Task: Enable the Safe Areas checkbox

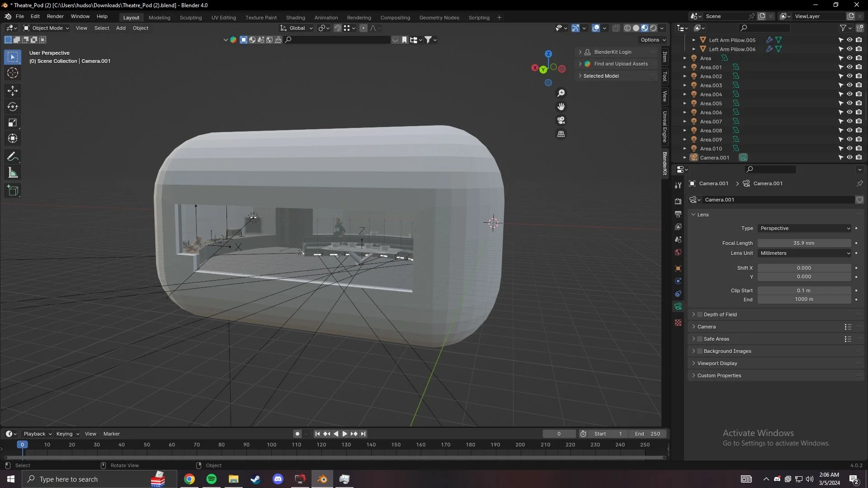Action: click(700, 339)
